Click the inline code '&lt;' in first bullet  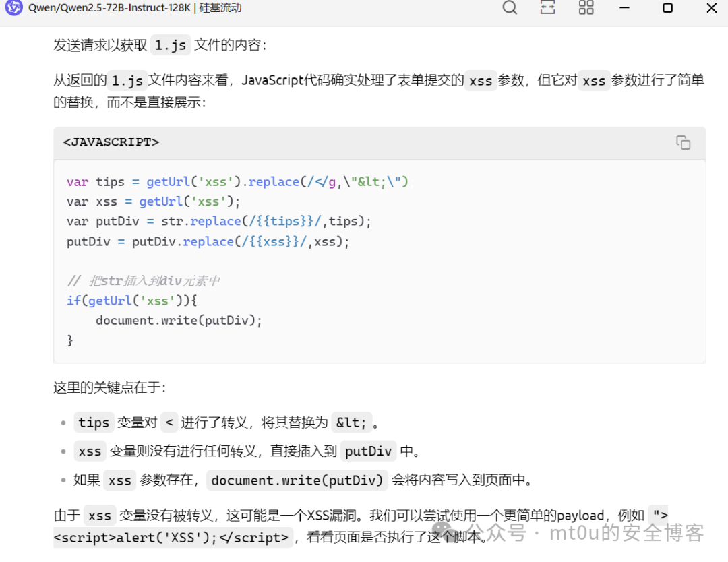click(351, 423)
